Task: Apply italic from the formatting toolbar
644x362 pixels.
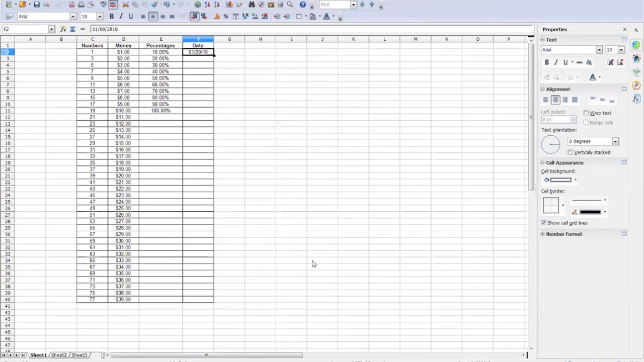Action: point(121,17)
